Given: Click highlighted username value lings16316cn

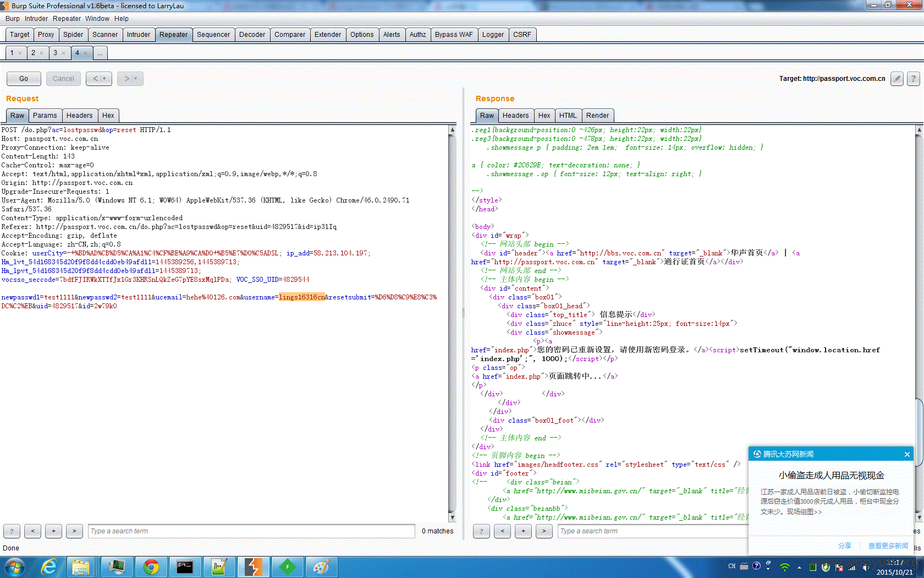Looking at the screenshot, I should pyautogui.click(x=302, y=297).
